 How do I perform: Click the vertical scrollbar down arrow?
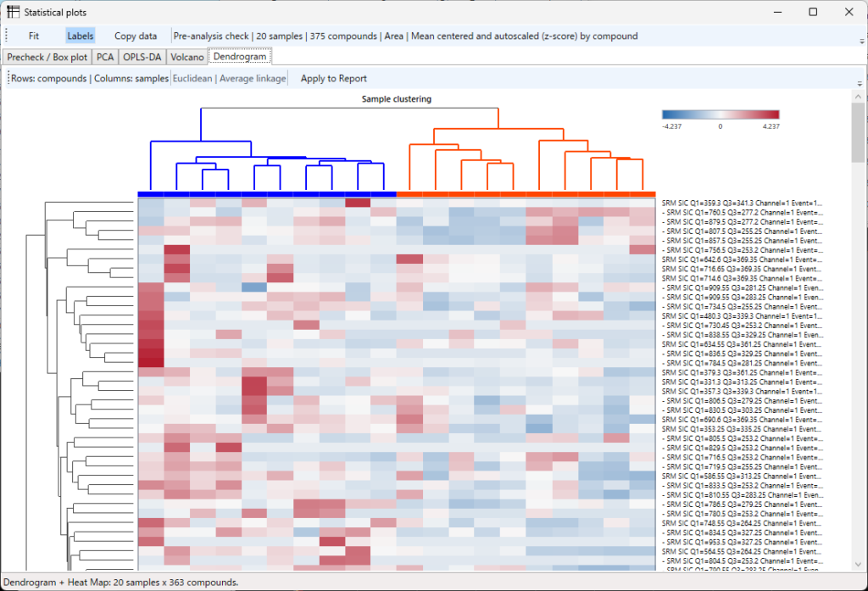(x=858, y=565)
